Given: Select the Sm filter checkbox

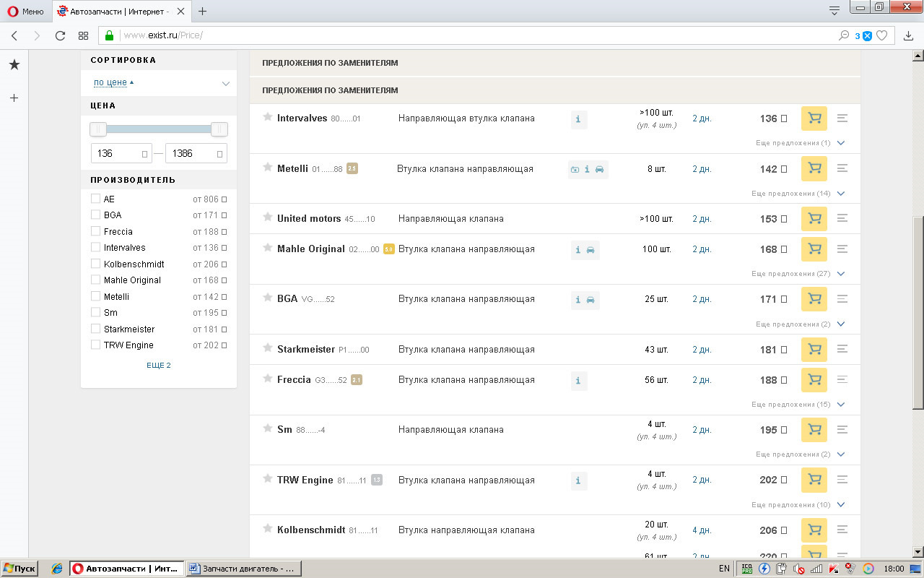Looking at the screenshot, I should click(x=95, y=312).
